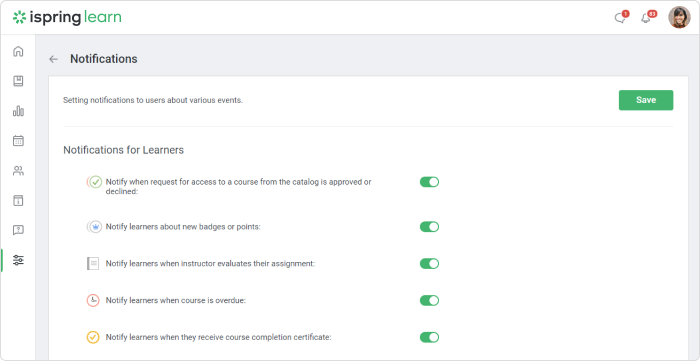Image resolution: width=700 pixels, height=361 pixels.
Task: Open the courses book icon in sidebar
Action: [18, 81]
